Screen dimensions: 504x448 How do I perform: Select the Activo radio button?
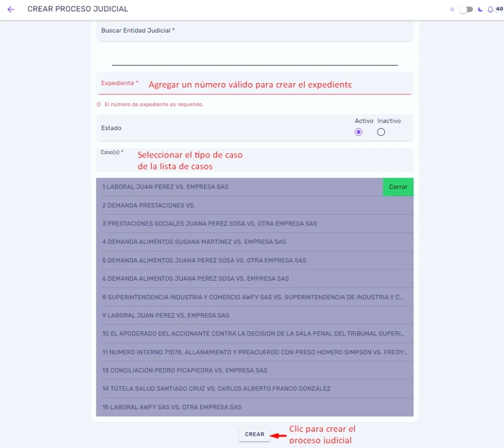point(358,132)
